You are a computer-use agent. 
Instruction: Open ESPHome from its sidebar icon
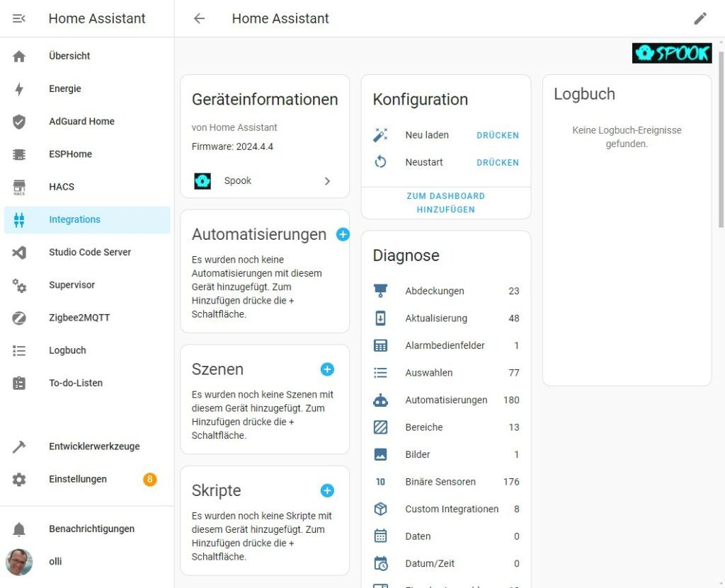tap(18, 154)
